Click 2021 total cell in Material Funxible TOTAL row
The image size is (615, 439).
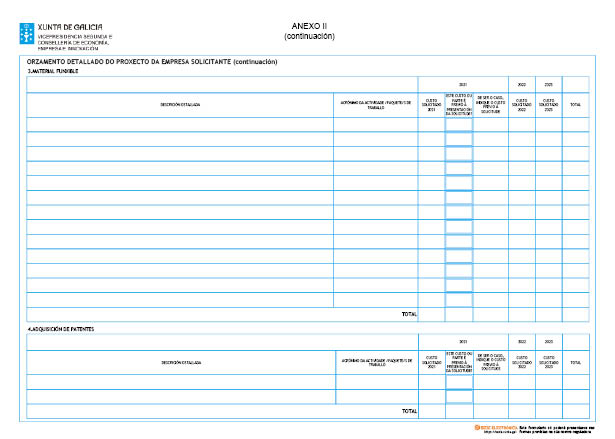click(x=431, y=315)
